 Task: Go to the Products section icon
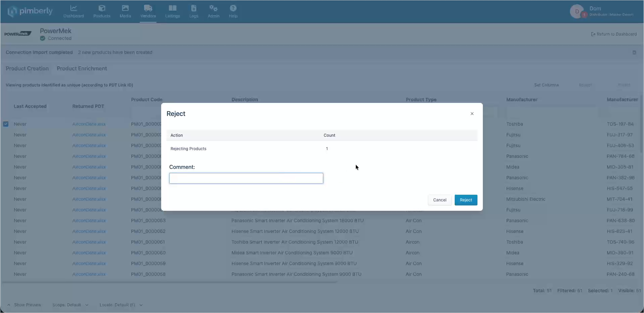pyautogui.click(x=102, y=8)
